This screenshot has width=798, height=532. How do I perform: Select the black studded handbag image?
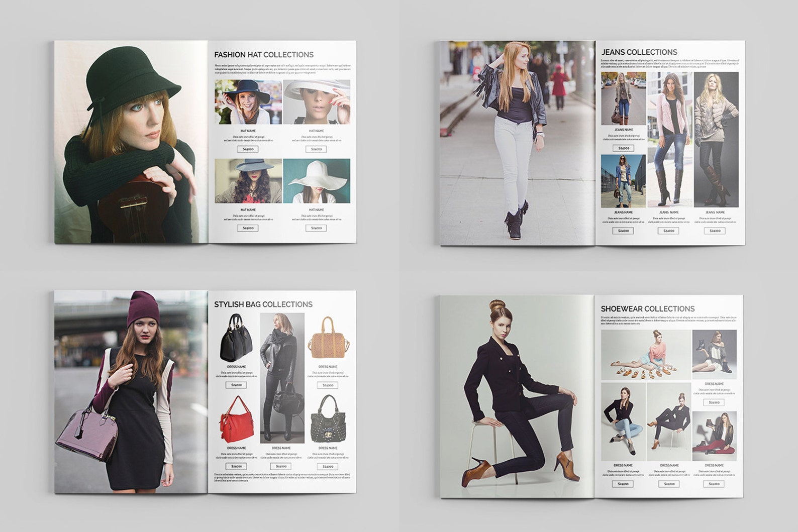(x=328, y=418)
